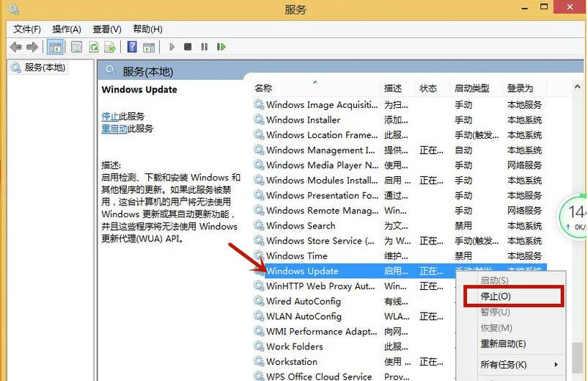Screen dimensions: 588x381
Task: Select the Wired AutoConfig service
Action: click(x=354, y=301)
